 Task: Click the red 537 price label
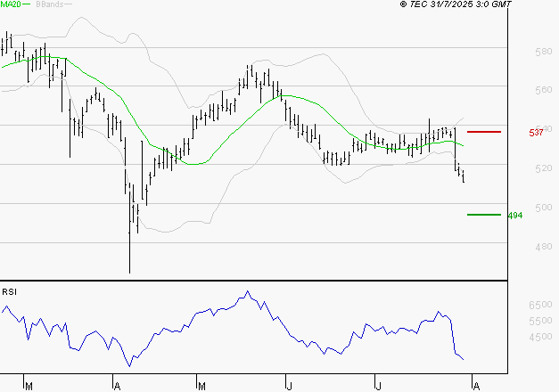coord(536,133)
